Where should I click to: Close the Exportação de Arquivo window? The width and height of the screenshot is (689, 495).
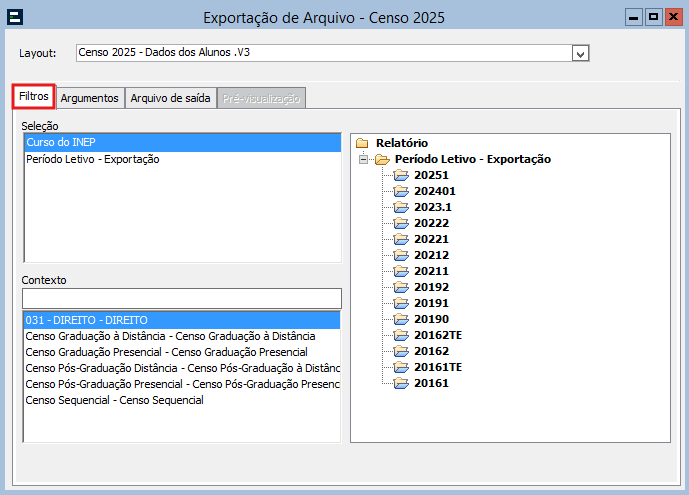pyautogui.click(x=674, y=18)
